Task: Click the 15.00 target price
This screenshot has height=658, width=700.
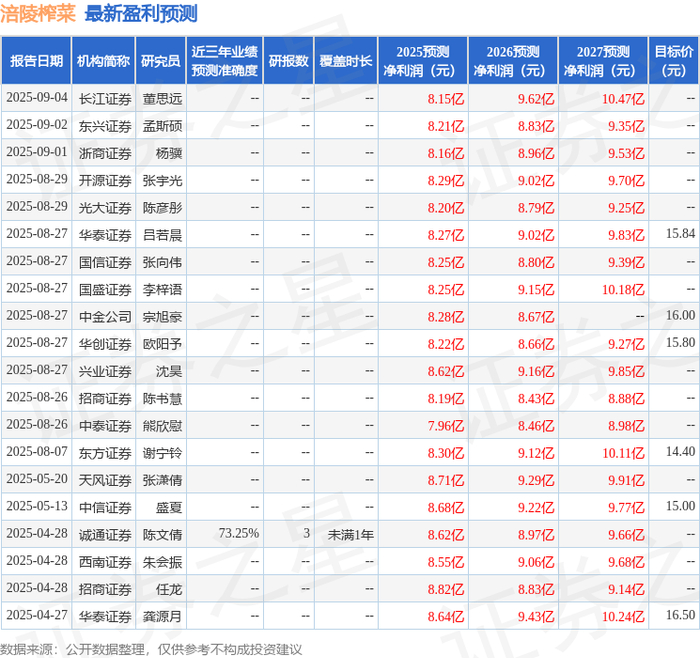Action: [680, 506]
